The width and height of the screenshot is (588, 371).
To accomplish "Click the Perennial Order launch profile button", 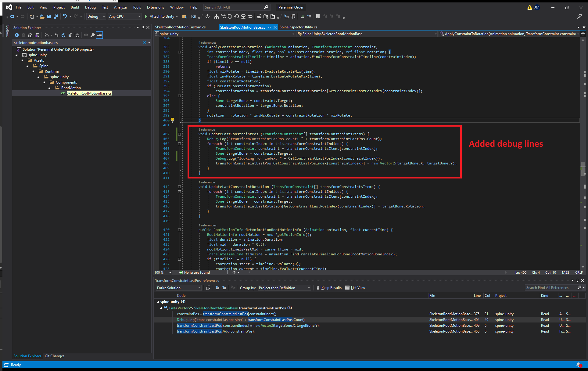I will coord(290,7).
